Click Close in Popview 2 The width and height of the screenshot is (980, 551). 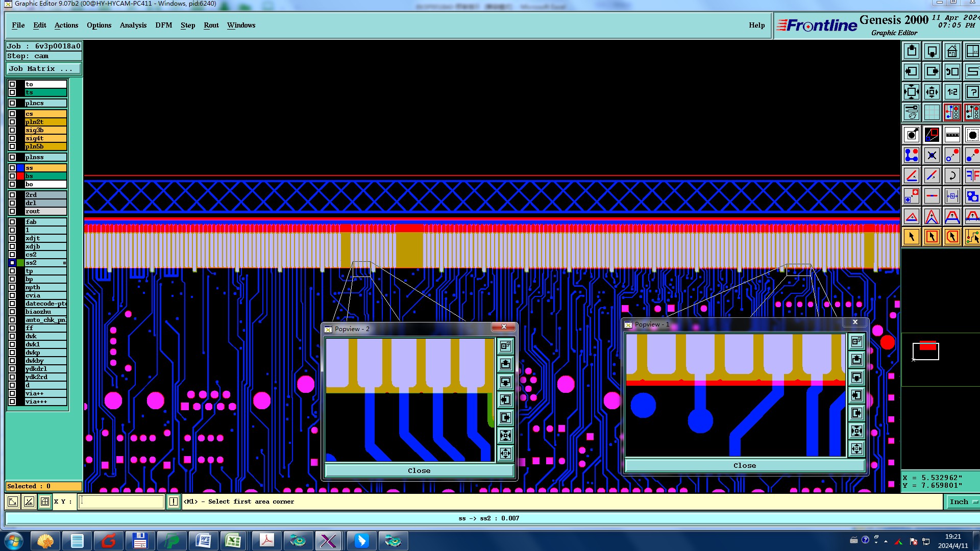[419, 470]
